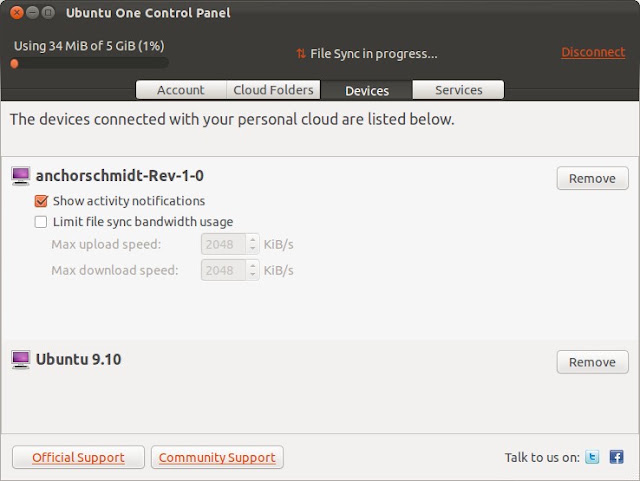Open the Facebook icon link
This screenshot has width=640, height=481.
click(616, 457)
